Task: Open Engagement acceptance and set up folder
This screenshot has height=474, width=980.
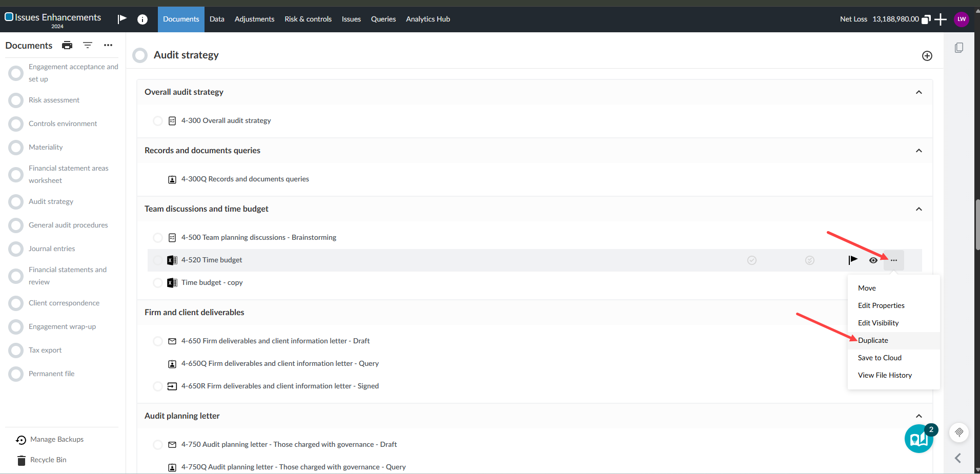Action: coord(73,73)
